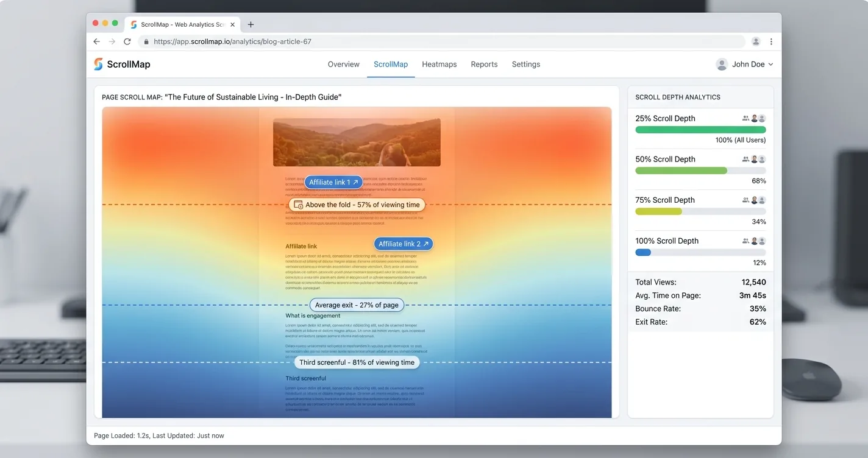
Task: Click the icon inside Above the fold label
Action: pos(299,205)
